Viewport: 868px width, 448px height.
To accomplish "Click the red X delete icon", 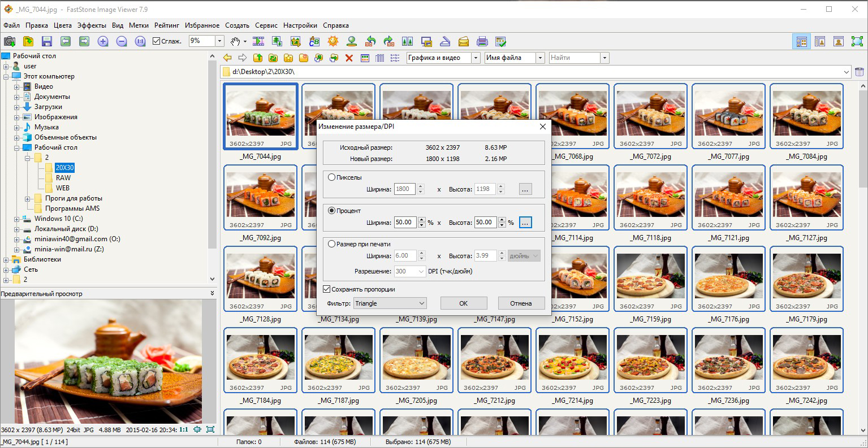I will coord(349,58).
